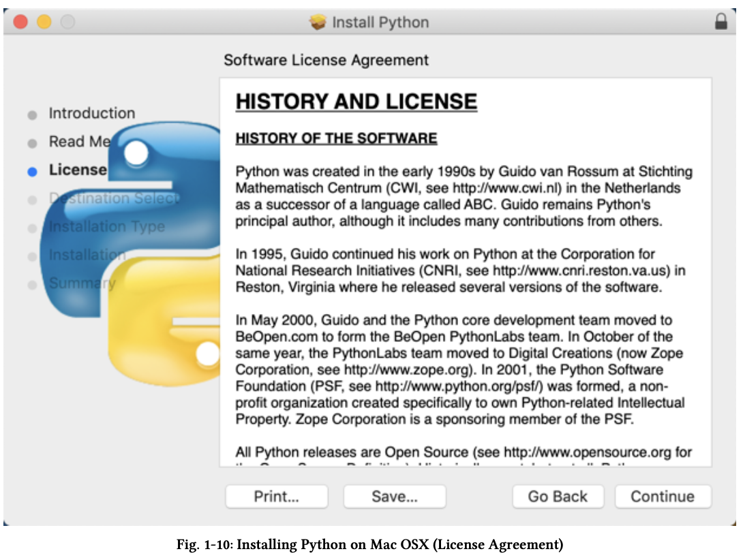Viewport: 743px width, 560px height.
Task: Click the Install Python package icon in title bar
Action: [x=318, y=22]
